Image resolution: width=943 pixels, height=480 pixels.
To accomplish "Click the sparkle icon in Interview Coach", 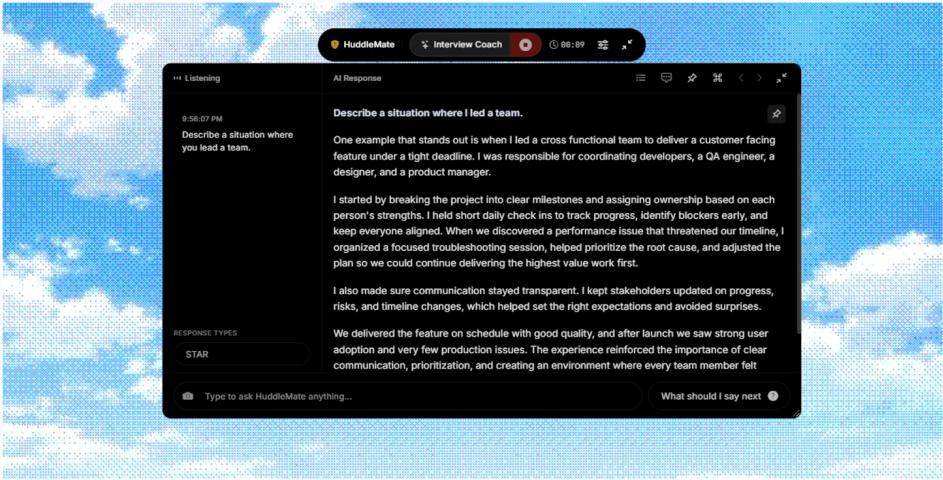I will point(425,45).
